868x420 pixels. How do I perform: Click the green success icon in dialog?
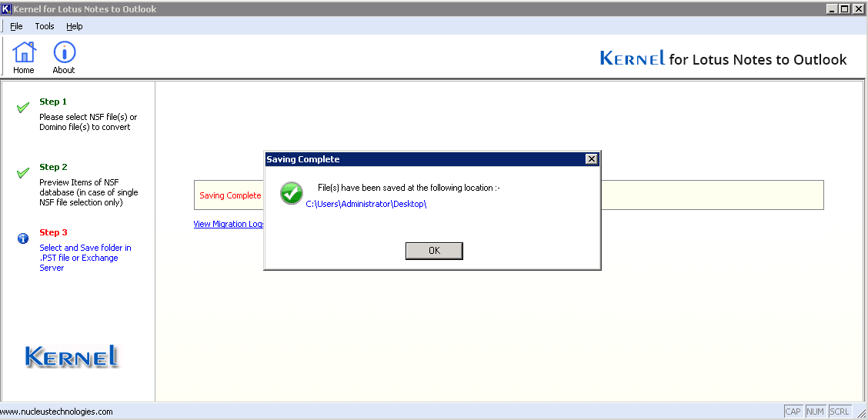point(292,193)
